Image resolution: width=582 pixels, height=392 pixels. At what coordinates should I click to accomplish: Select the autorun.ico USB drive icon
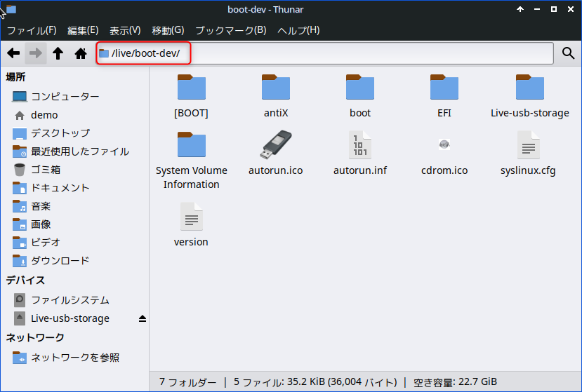click(x=276, y=145)
